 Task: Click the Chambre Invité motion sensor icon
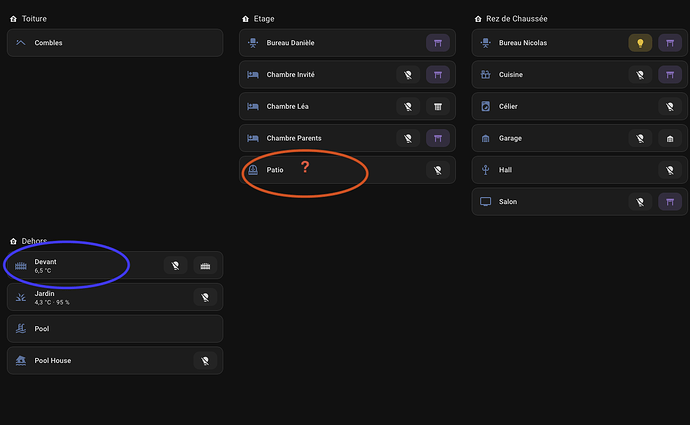click(x=407, y=75)
